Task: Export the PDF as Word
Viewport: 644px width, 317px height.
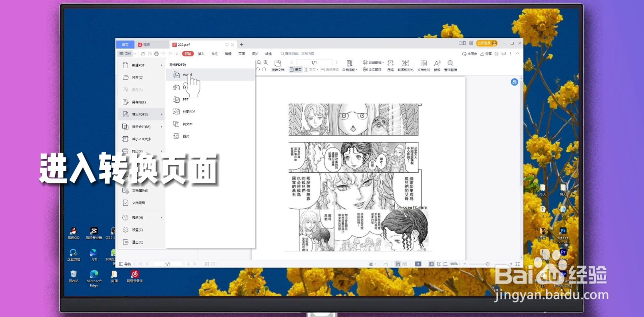Action: pyautogui.click(x=211, y=75)
